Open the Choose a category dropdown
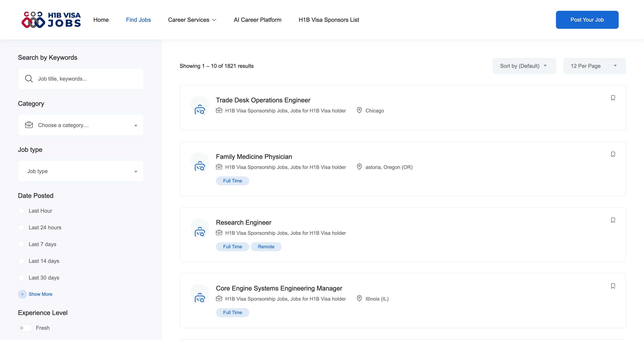 click(81, 125)
